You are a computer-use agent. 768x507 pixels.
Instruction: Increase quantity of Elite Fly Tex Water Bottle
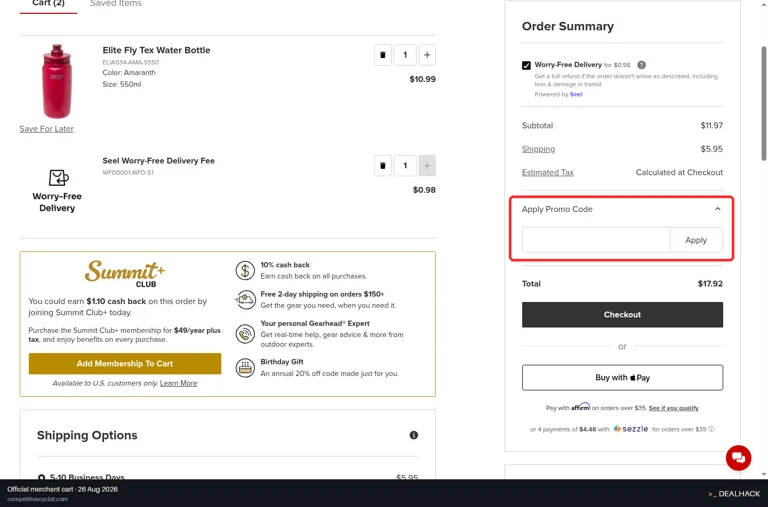pos(427,55)
